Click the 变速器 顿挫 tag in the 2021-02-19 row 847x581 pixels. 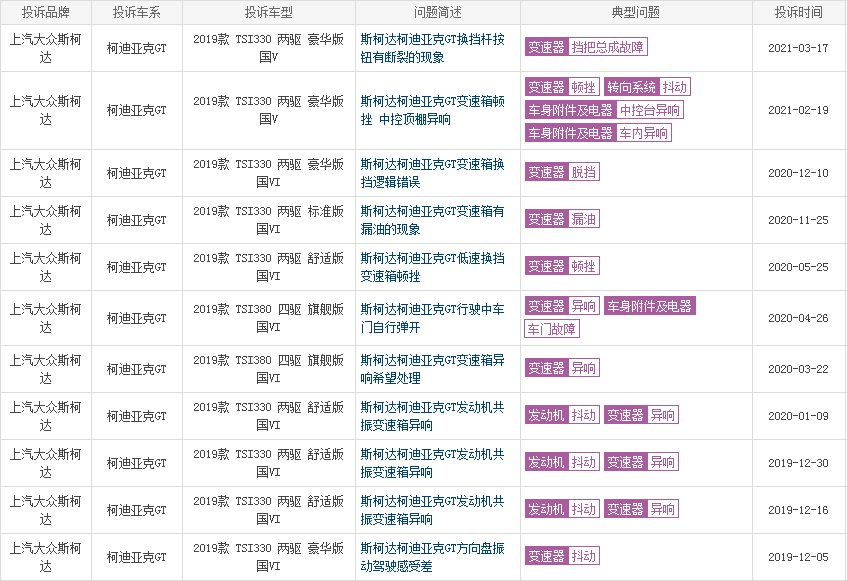click(562, 87)
